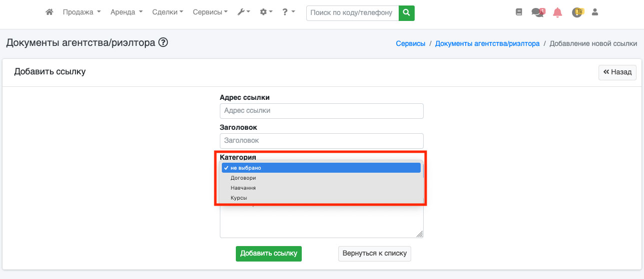Image resolution: width=644 pixels, height=279 pixels.
Task: Select the 'не выбрано' category option
Action: pyautogui.click(x=321, y=168)
